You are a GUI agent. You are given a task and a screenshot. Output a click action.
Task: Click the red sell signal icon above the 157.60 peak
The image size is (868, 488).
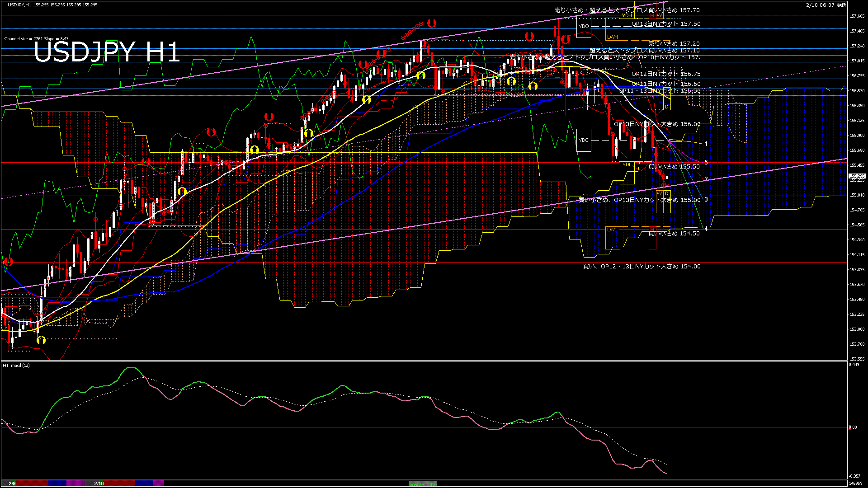click(565, 38)
